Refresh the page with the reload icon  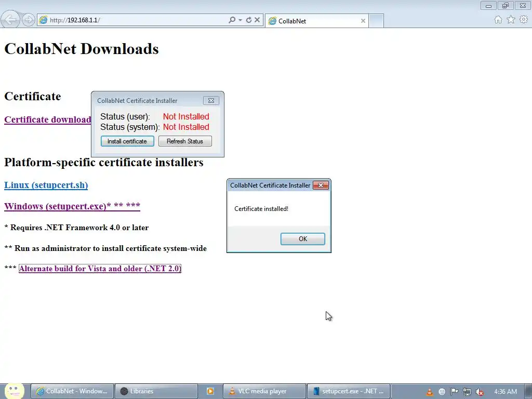coord(249,20)
